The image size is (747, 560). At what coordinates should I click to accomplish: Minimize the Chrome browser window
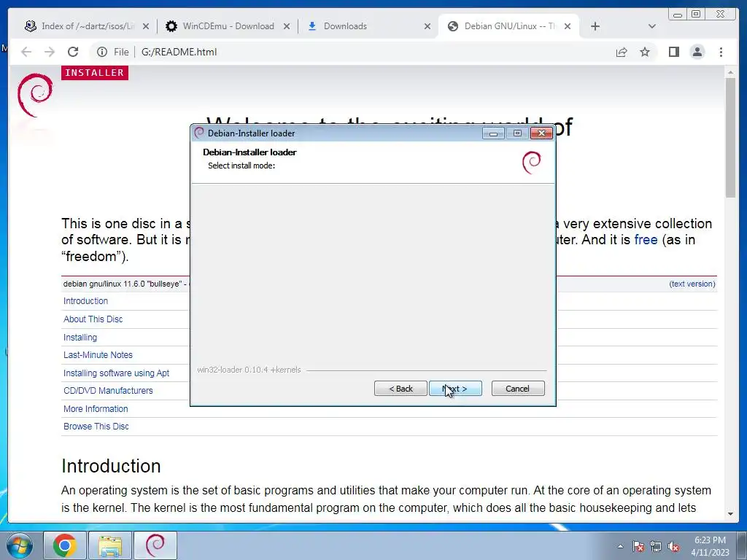click(678, 15)
